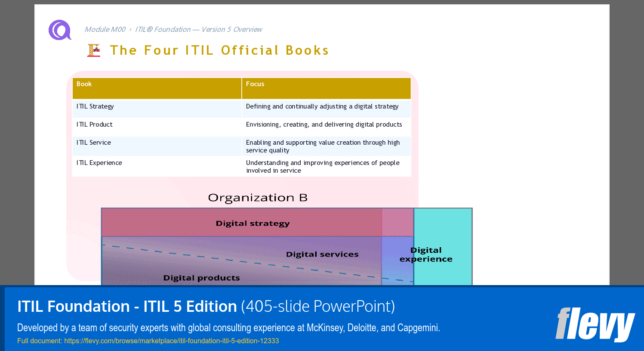Click the slide title 'The Four ITIL Official Books'

coord(219,50)
